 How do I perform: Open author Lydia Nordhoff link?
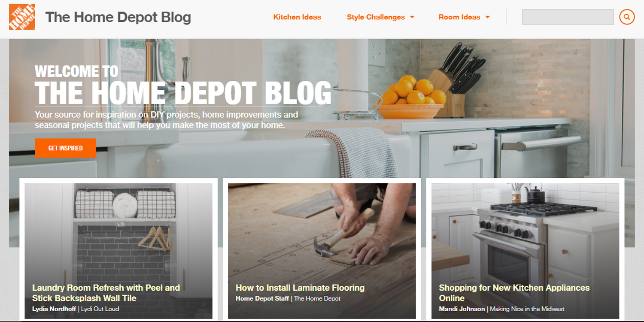pos(54,309)
